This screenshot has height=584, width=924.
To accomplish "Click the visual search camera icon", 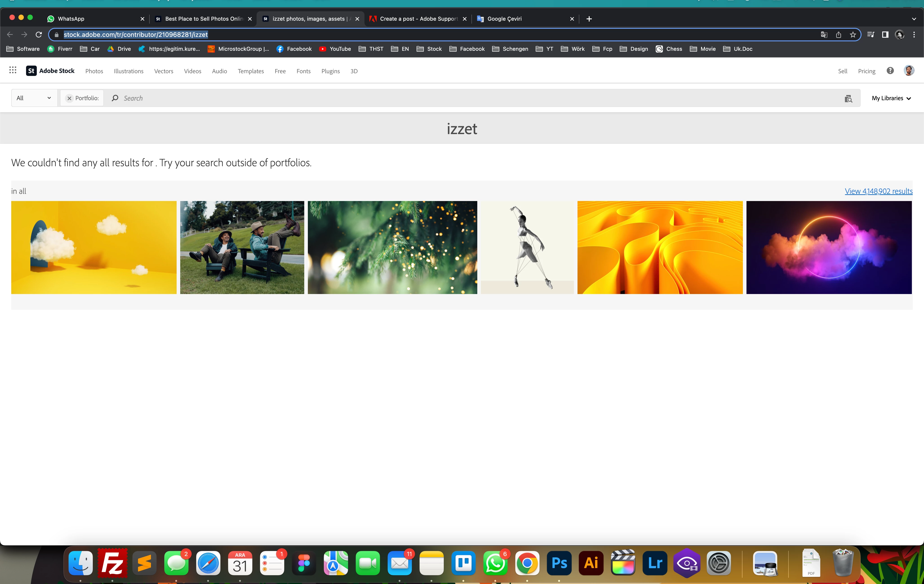I will point(848,99).
